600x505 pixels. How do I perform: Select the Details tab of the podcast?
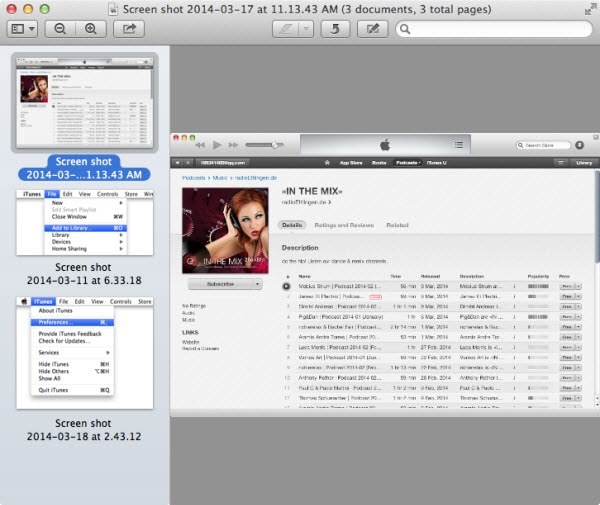[x=292, y=225]
